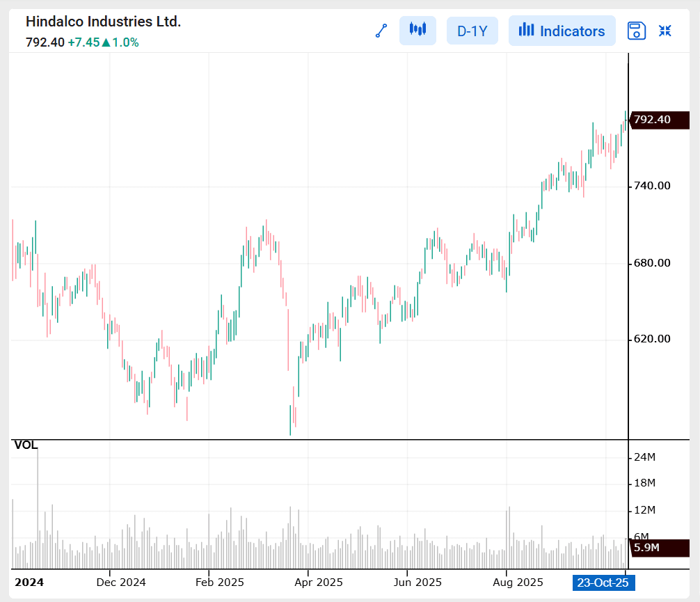
Task: Click the 5.9M volume marker label
Action: tap(659, 548)
